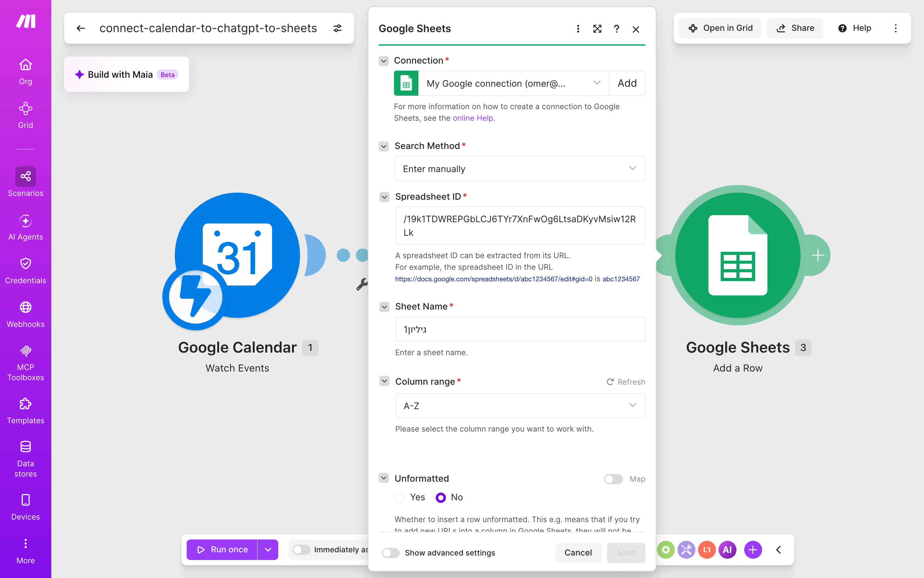The width and height of the screenshot is (924, 578).
Task: Click the example docs.google.com URL
Action: [494, 279]
